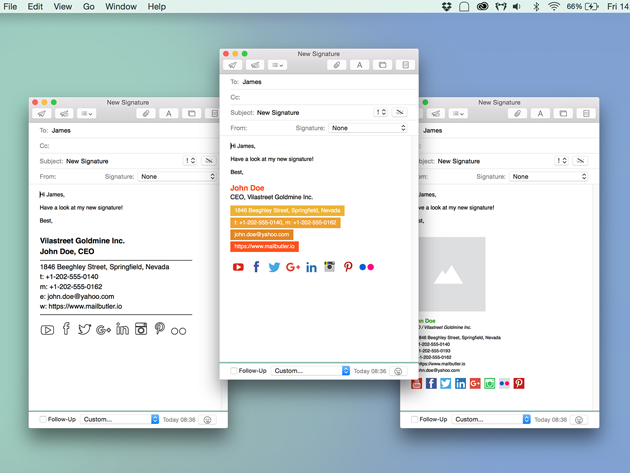
Task: Attach a file using the center window's paperclip icon
Action: click(x=336, y=65)
